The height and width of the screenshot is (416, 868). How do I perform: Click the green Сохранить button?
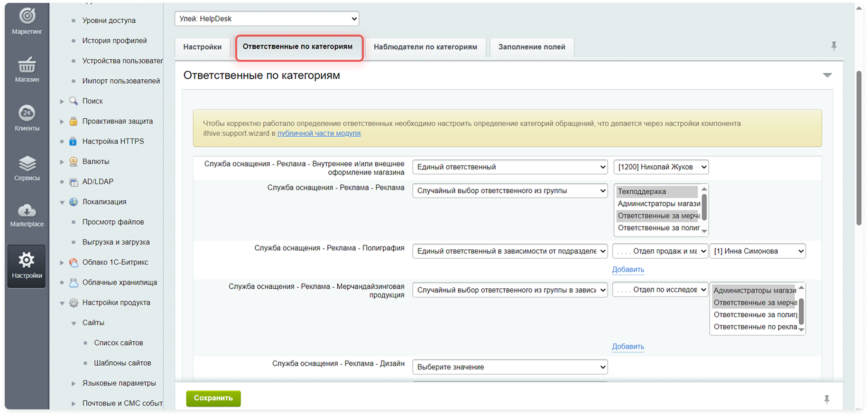tap(213, 398)
